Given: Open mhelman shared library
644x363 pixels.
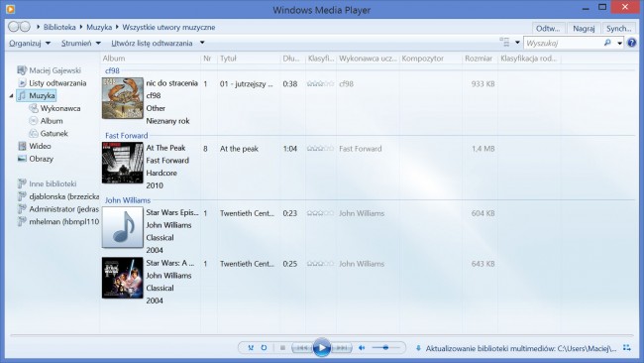Looking at the screenshot, I should coord(63,221).
